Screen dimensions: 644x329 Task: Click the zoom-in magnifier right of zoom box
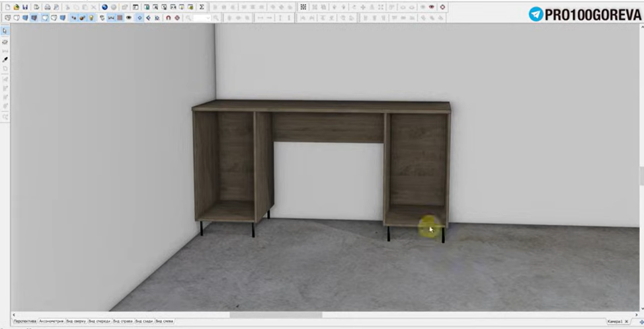pyautogui.click(x=216, y=18)
